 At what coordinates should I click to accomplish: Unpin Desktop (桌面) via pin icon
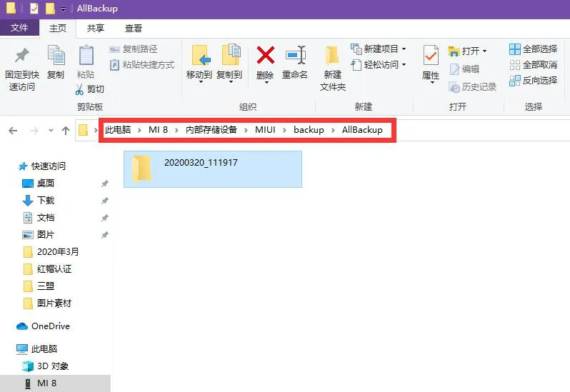tap(105, 184)
